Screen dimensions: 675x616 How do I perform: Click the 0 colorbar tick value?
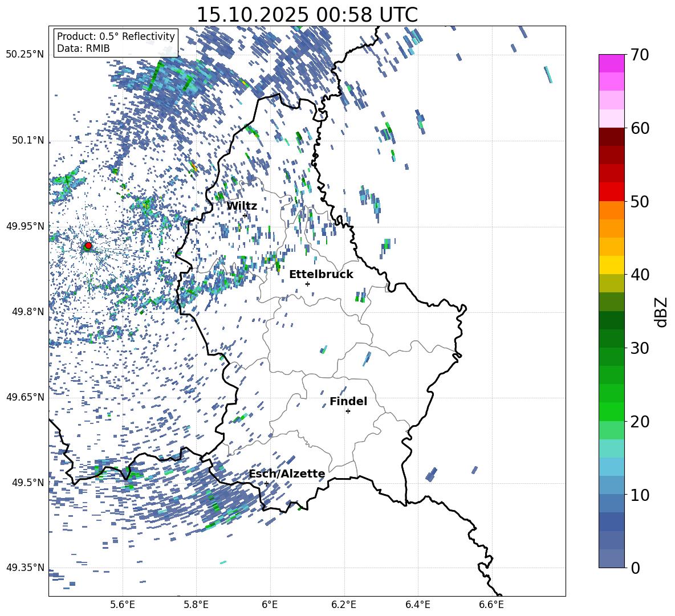click(636, 568)
